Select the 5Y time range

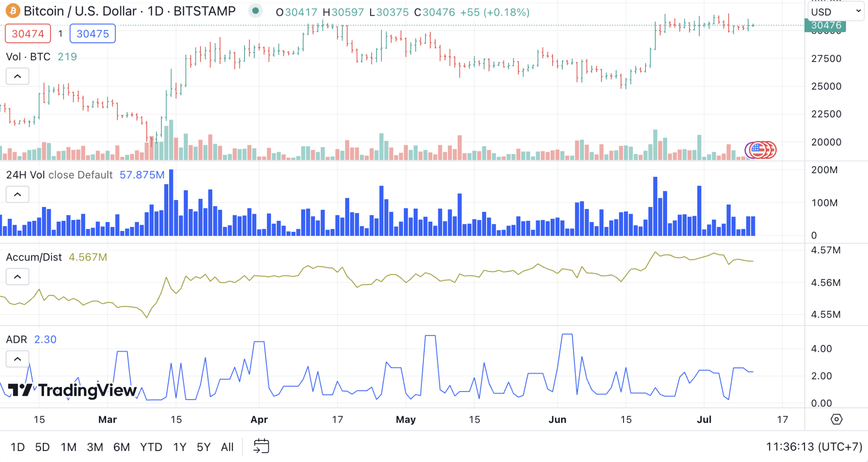tap(204, 447)
